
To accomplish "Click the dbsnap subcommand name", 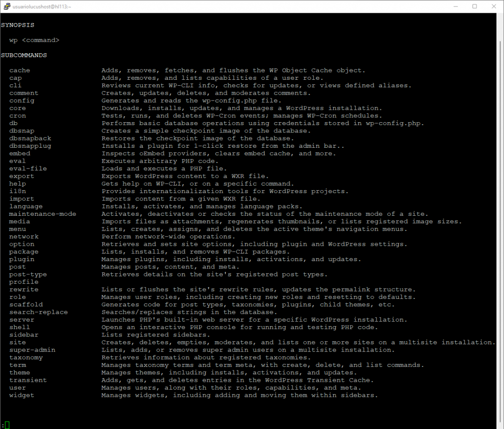I will [21, 131].
